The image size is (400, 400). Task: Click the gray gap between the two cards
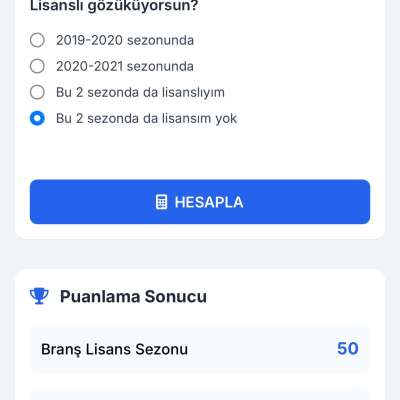tap(200, 254)
